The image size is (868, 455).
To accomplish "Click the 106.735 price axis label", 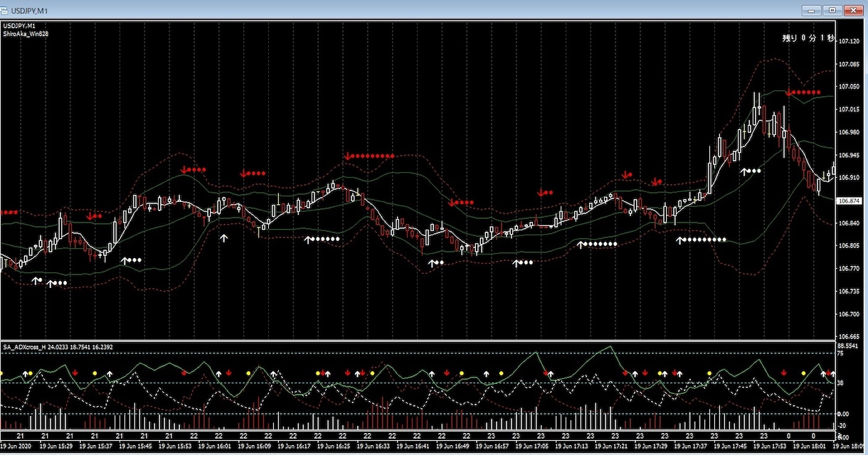I will click(x=850, y=291).
